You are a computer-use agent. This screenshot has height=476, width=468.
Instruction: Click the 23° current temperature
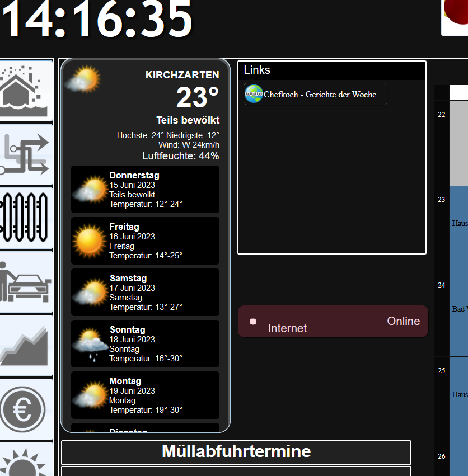198,97
